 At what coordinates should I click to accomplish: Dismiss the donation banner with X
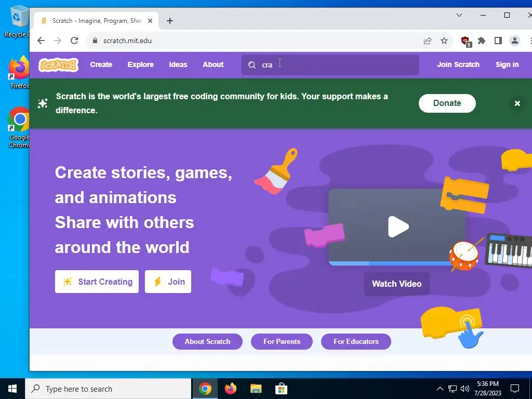pyautogui.click(x=517, y=103)
